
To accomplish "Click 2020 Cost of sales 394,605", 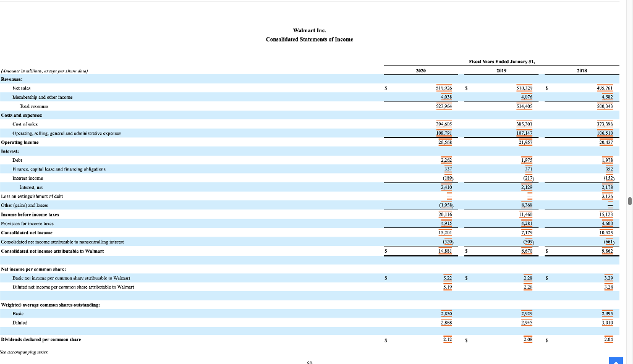I will [444, 124].
